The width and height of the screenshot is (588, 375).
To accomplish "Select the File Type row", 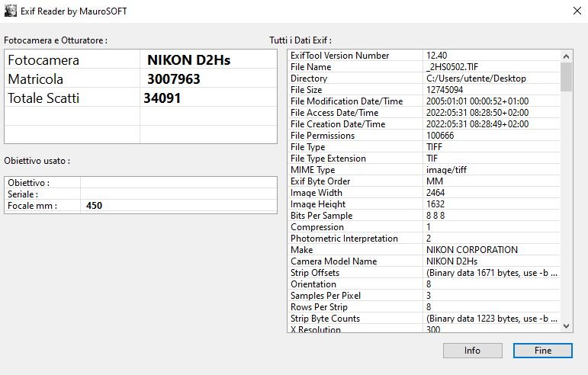I will (424, 147).
